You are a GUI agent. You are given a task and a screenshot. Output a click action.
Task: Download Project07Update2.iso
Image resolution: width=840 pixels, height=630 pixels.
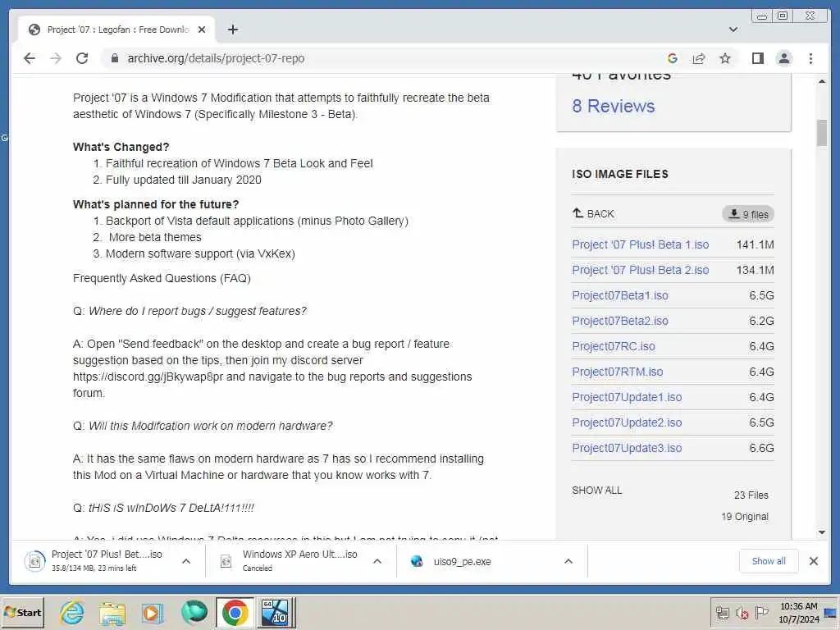[627, 422]
